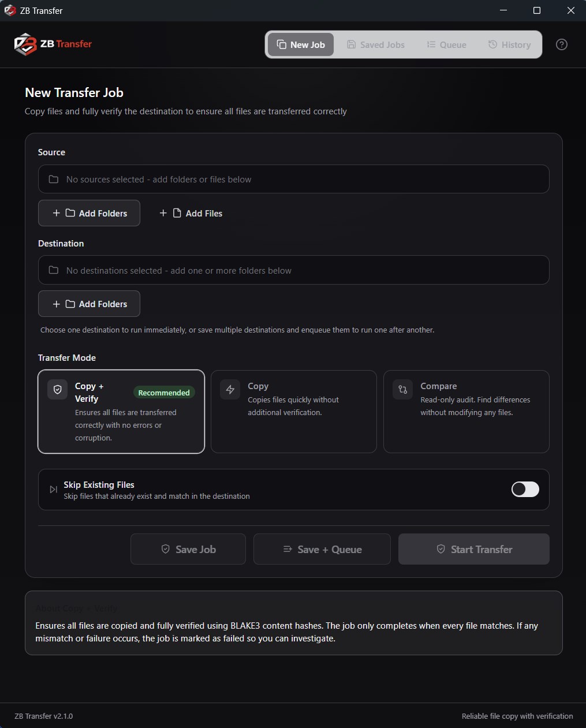Select the Copy transfer mode card
586x728 pixels.
294,412
